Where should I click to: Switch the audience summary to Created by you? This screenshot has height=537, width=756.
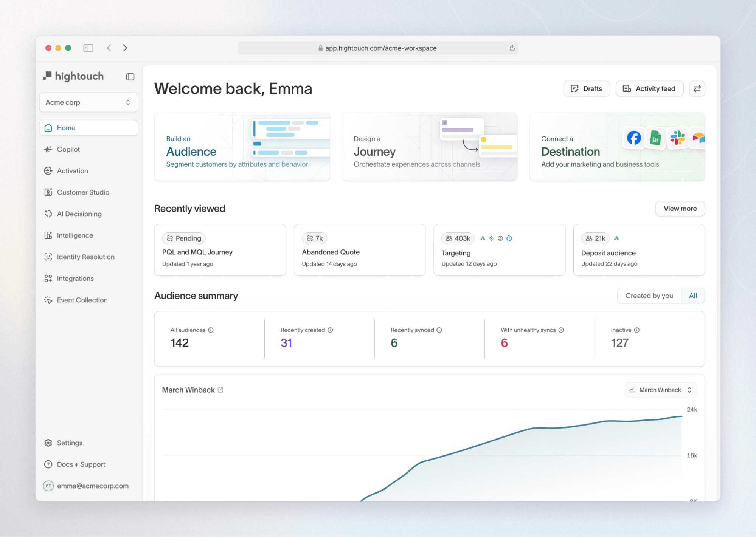(649, 296)
